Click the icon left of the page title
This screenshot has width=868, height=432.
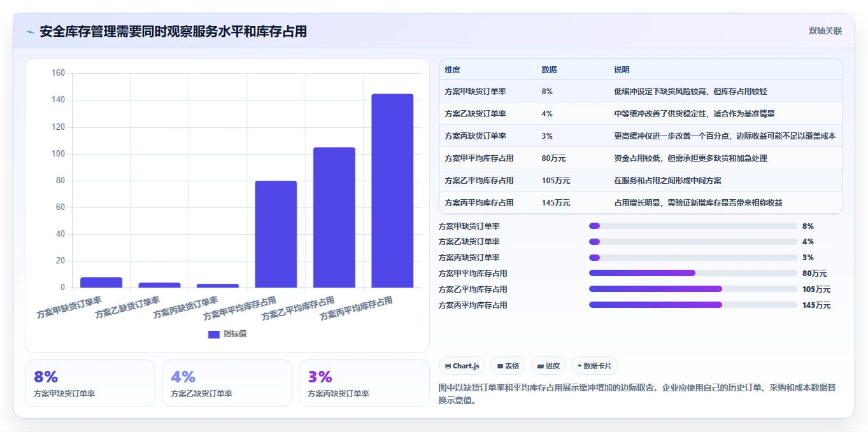pos(31,32)
